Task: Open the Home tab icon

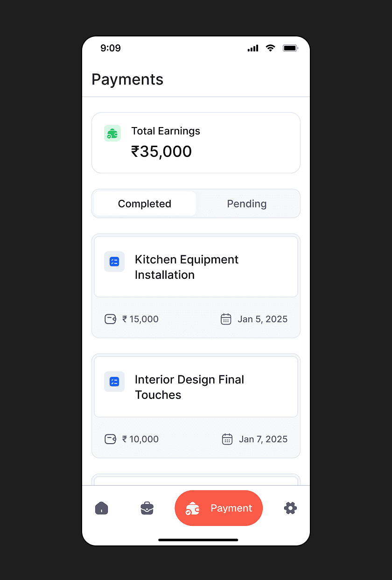Action: pos(101,508)
